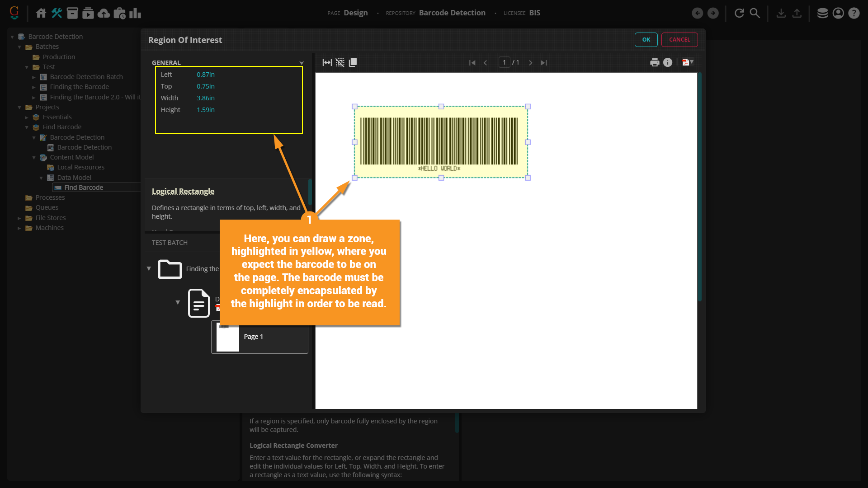Image resolution: width=868 pixels, height=488 pixels.
Task: Toggle the region selection tool icon
Action: click(340, 62)
